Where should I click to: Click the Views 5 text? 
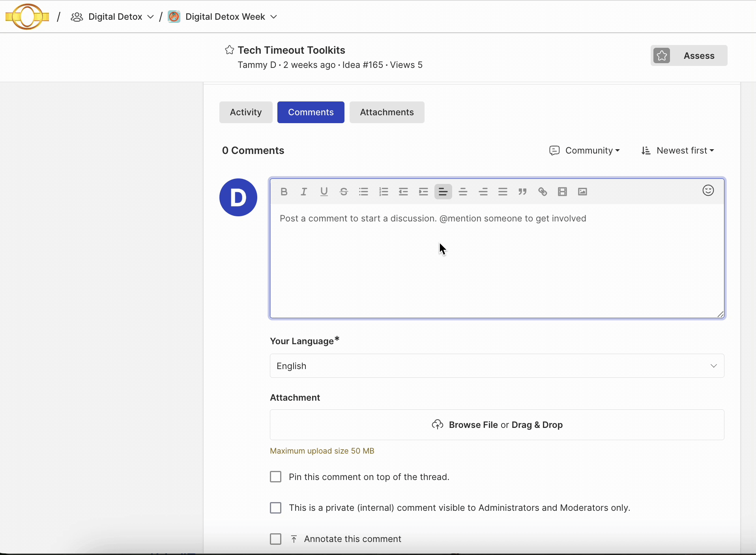click(406, 65)
